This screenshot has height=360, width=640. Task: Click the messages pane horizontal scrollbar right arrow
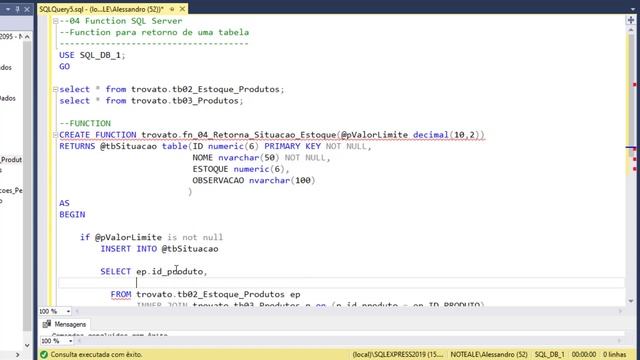[x=619, y=341]
